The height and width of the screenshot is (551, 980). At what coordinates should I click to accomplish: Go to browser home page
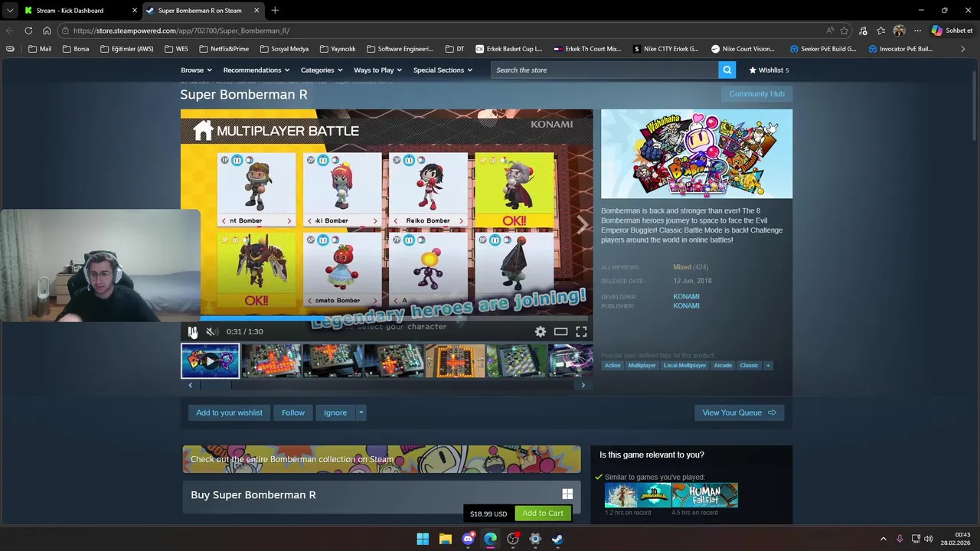pos(47,31)
